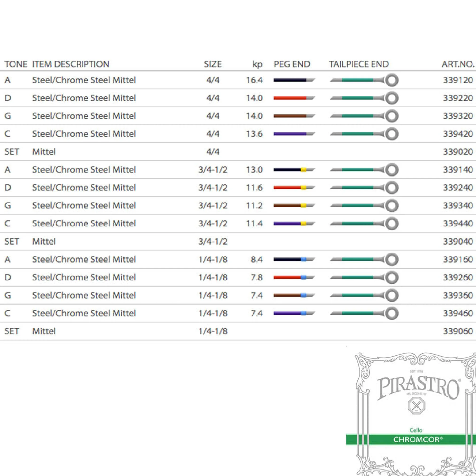Click the tailpiece end icon for 339460

(x=364, y=313)
